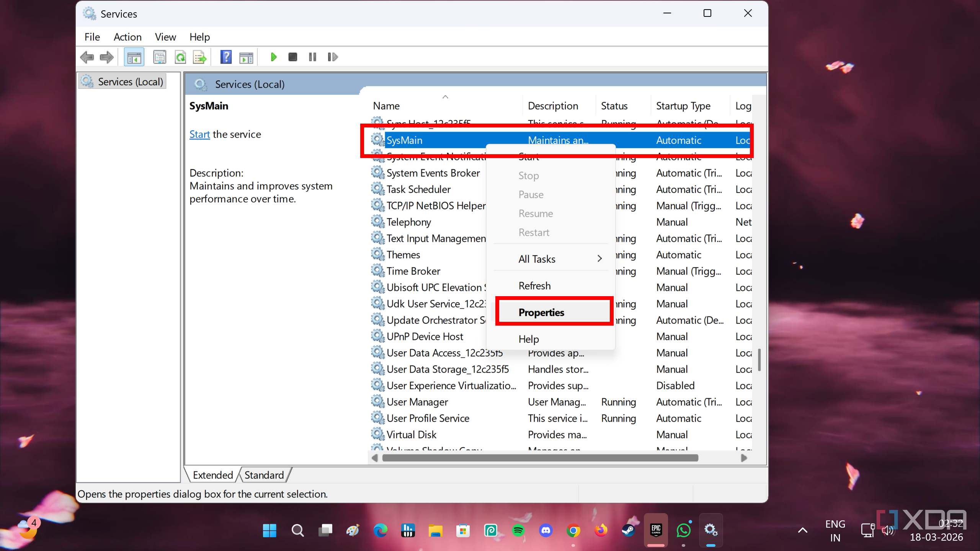Select the User Manager service row
Viewport: 980px width, 551px height.
coord(561,402)
